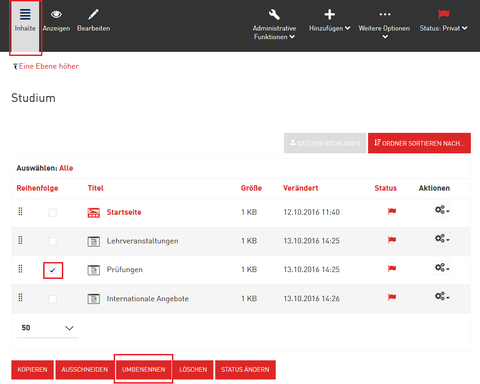Sort by Reihenfolge column header
480x384 pixels.
tap(37, 188)
